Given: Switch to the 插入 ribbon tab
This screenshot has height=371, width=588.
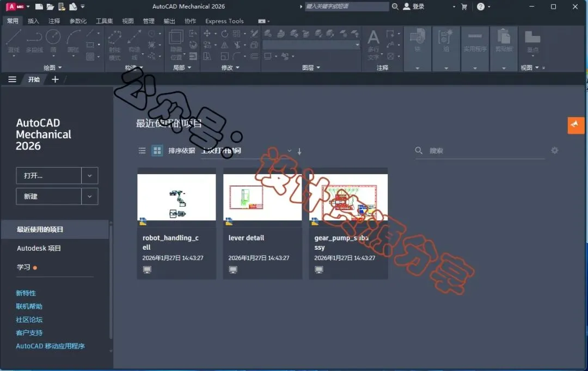Looking at the screenshot, I should click(33, 21).
